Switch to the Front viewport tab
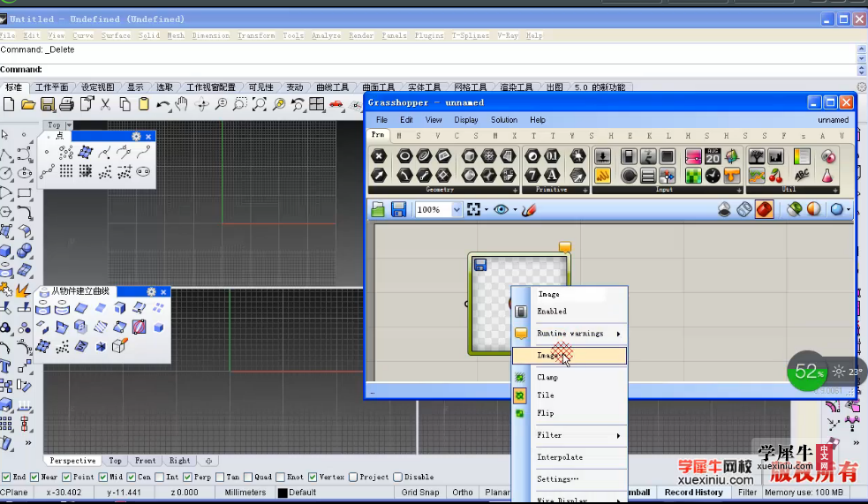The width and height of the screenshot is (868, 504). (x=145, y=461)
